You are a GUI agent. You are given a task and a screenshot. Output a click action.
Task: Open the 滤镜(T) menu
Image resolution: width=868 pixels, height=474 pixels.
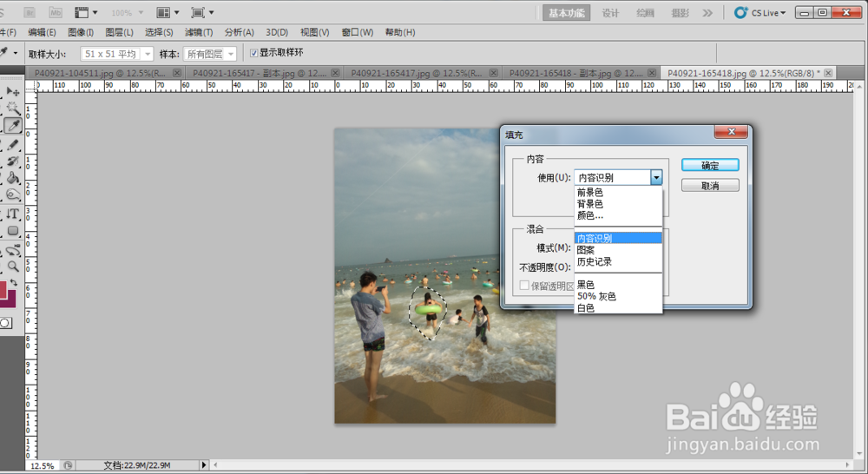click(x=199, y=33)
